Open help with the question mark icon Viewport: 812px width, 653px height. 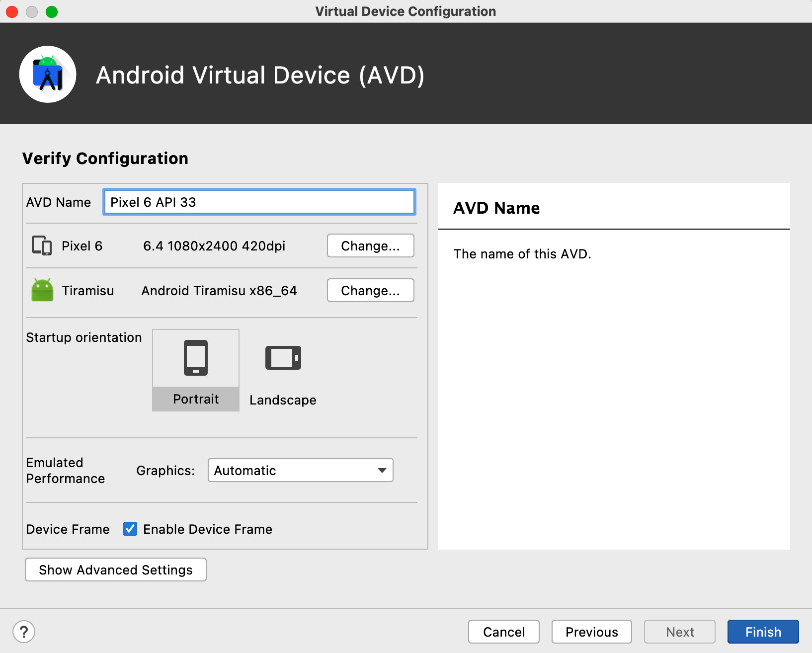(24, 632)
